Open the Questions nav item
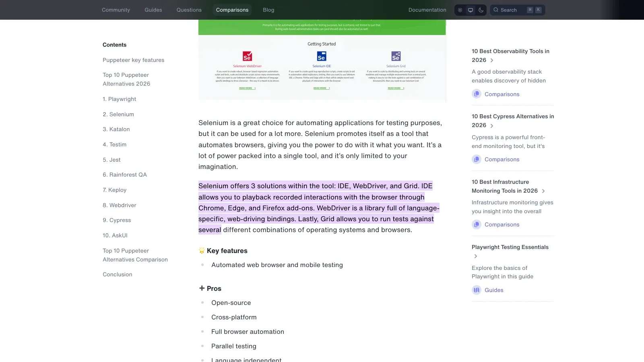Screen dimensions: 644x362 189,10
